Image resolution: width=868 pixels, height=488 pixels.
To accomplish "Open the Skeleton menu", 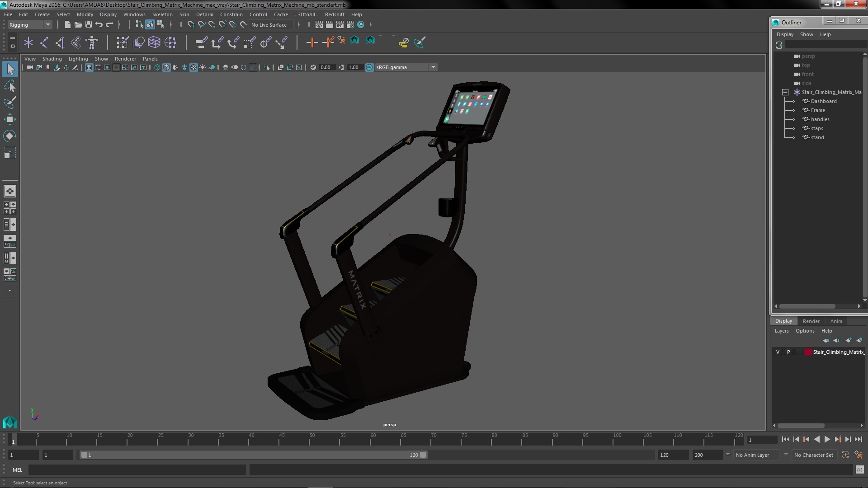I will 162,14.
